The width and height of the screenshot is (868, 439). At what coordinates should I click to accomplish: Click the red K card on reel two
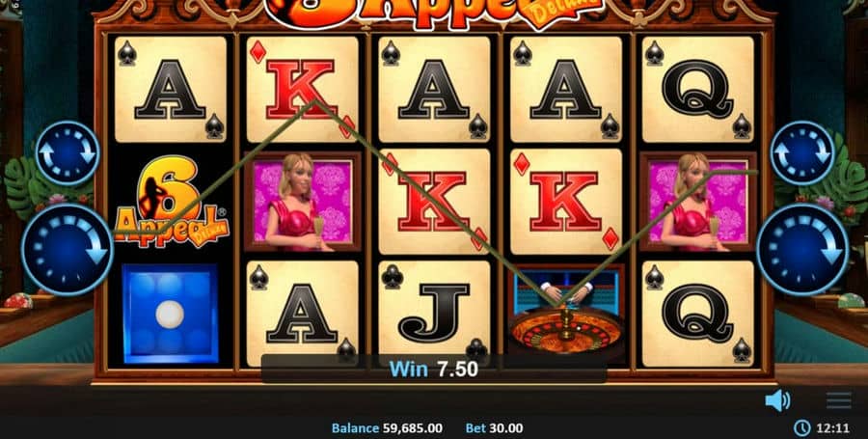coord(302,89)
